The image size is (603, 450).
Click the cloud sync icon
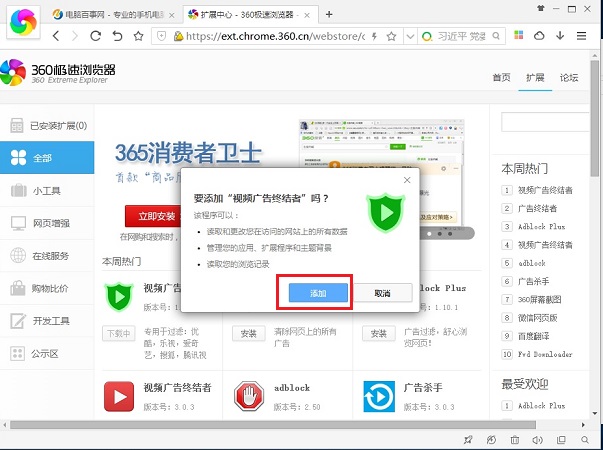[539, 36]
